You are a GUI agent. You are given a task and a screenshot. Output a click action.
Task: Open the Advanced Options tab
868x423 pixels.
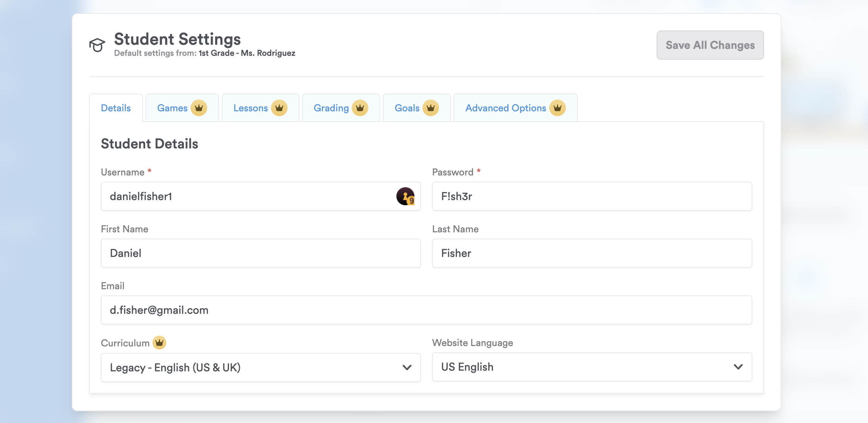click(x=506, y=108)
